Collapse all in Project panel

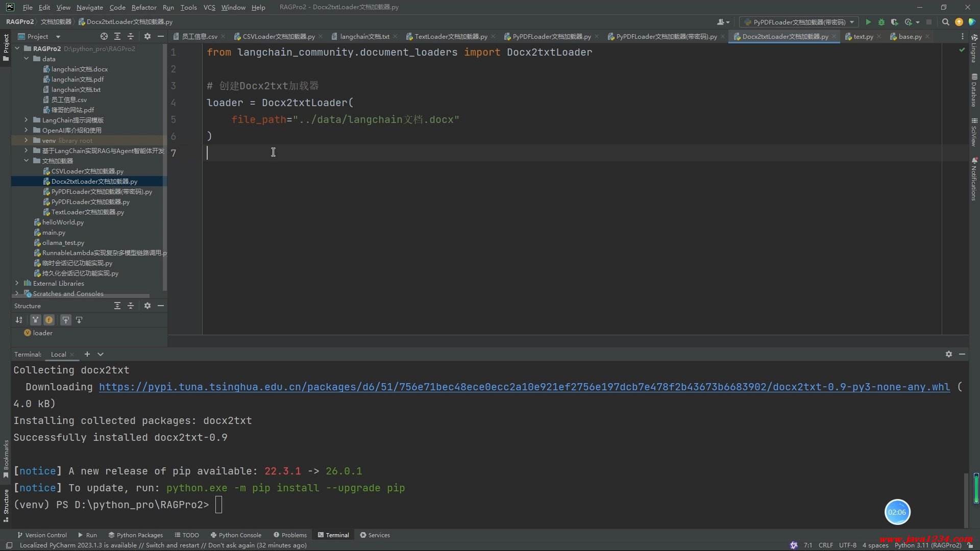pos(131,36)
